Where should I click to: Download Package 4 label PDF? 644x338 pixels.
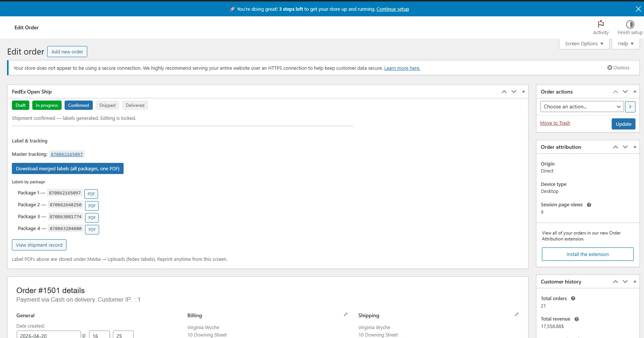(x=92, y=230)
